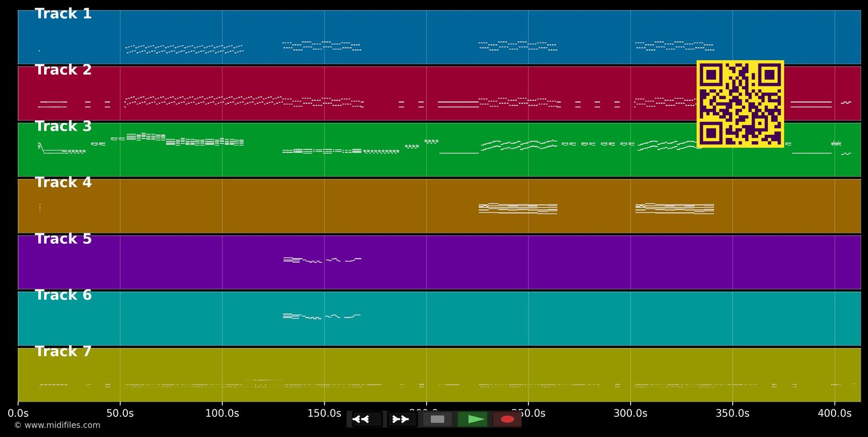The width and height of the screenshot is (868, 437).
Task: Click the rewind button
Action: click(367, 419)
